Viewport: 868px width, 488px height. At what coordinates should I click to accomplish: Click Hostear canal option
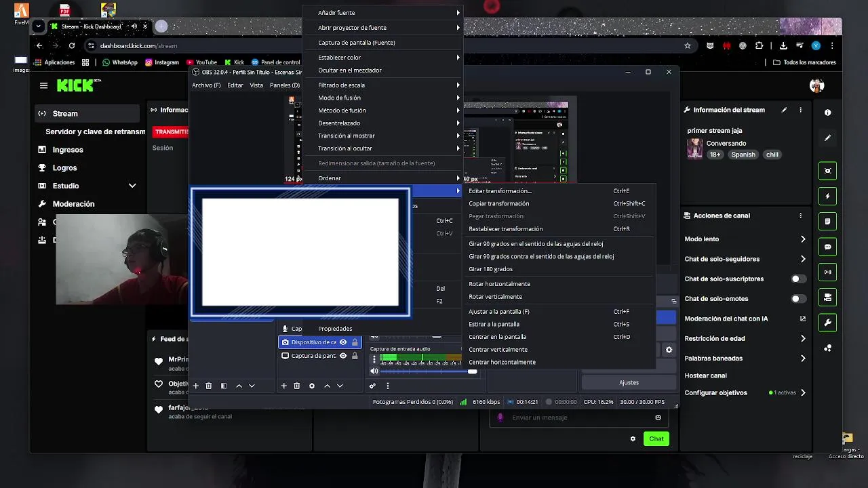click(x=705, y=375)
